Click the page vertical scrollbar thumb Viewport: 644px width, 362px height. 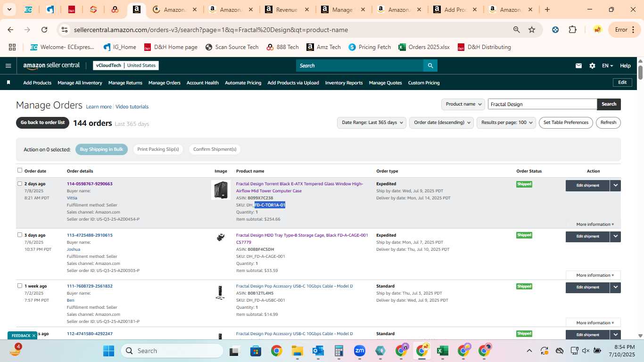click(x=641, y=73)
